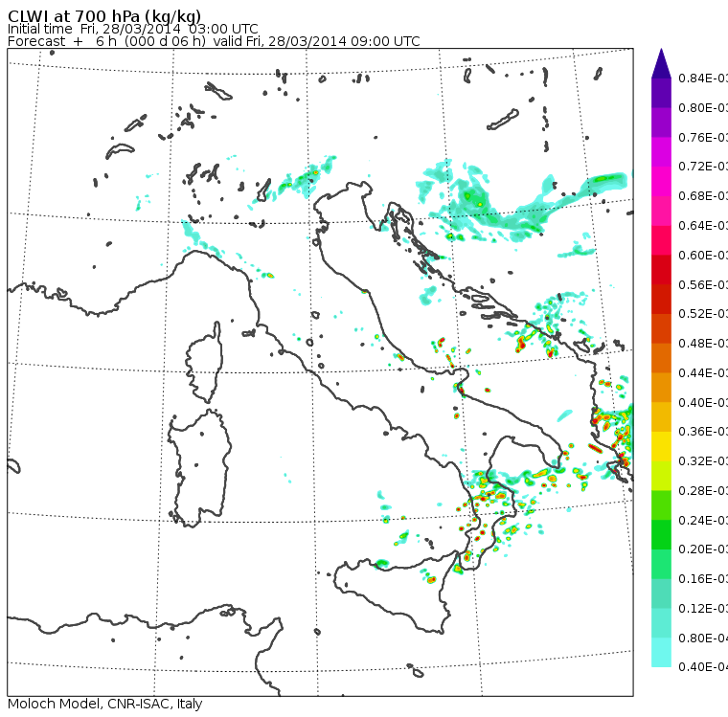Click the 0.12E-03 legend label
Screen dimensions: 728x717
point(703,609)
